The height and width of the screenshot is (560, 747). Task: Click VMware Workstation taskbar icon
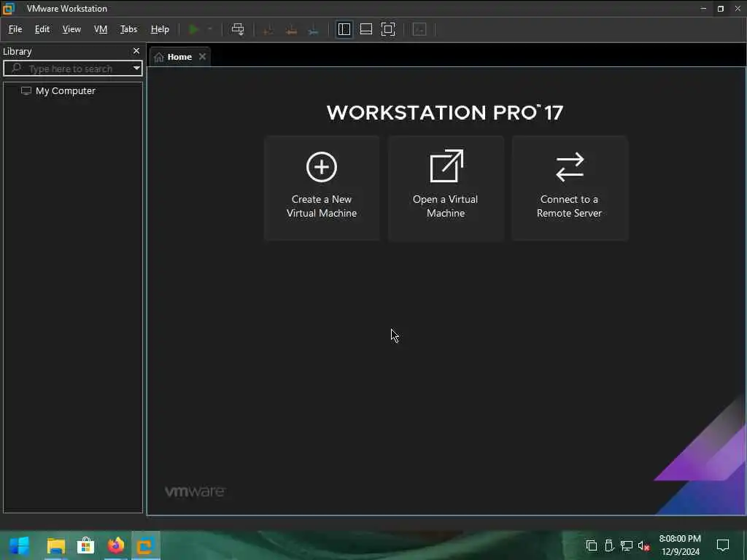pyautogui.click(x=145, y=545)
